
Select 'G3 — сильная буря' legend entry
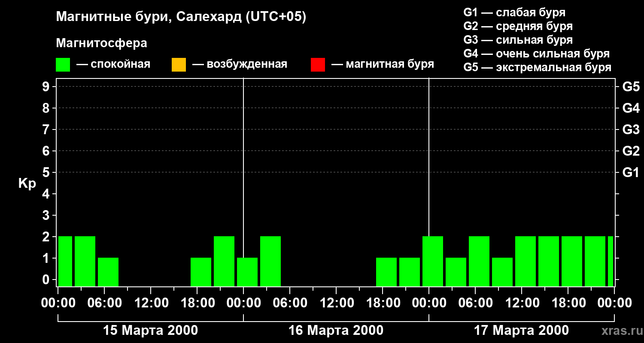click(x=518, y=40)
